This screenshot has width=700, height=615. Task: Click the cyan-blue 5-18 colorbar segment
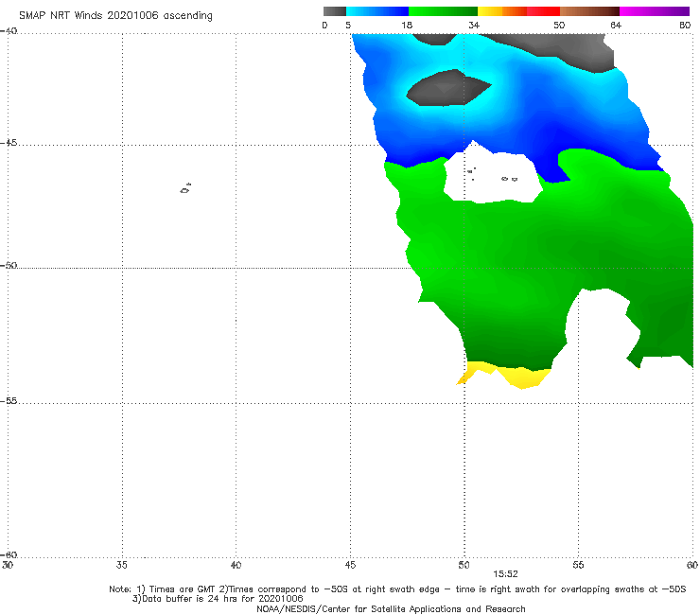377,11
